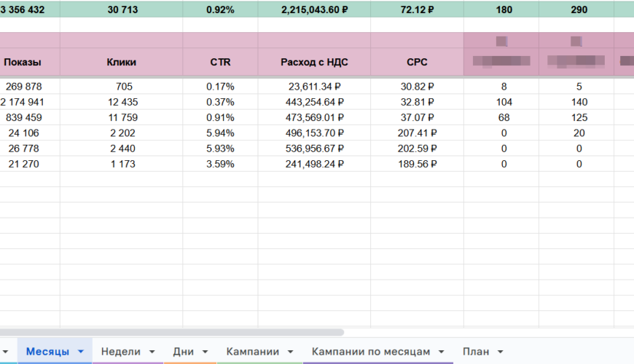Select the Расход с НДС header cell
Viewport: 634px width, 364px height.
coord(314,63)
